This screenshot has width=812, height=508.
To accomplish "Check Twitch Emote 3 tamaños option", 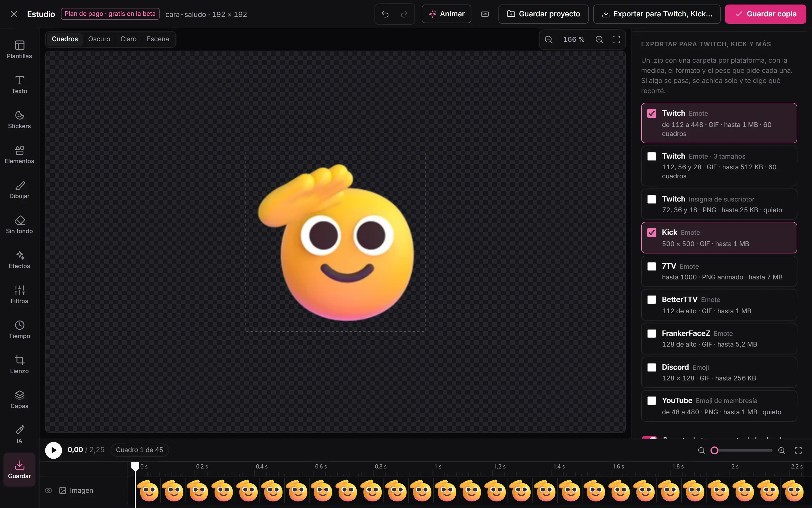I will click(652, 156).
